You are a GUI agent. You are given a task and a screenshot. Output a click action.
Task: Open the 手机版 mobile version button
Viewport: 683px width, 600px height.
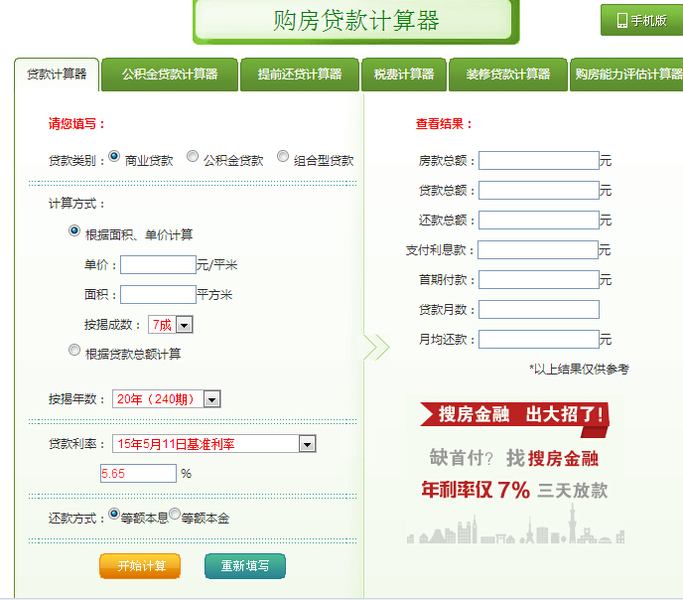pyautogui.click(x=642, y=20)
